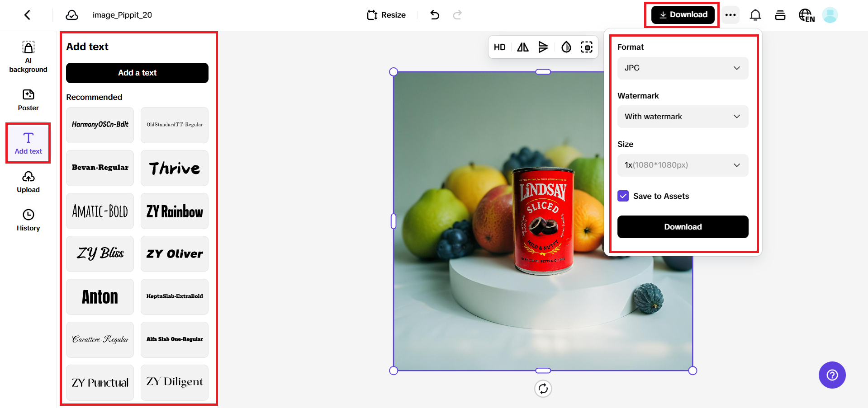Open the Resize tool
Screen dimensions: 868x408
(386, 15)
